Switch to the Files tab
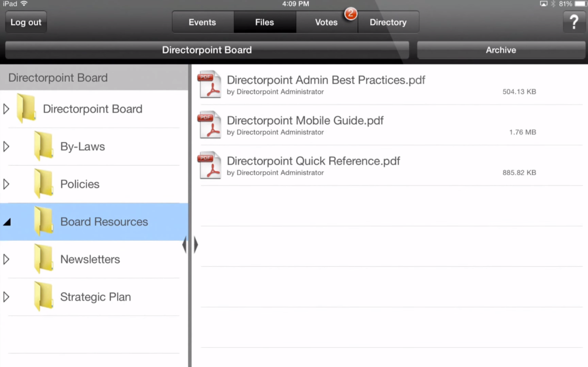The height and width of the screenshot is (367, 588). click(x=265, y=22)
